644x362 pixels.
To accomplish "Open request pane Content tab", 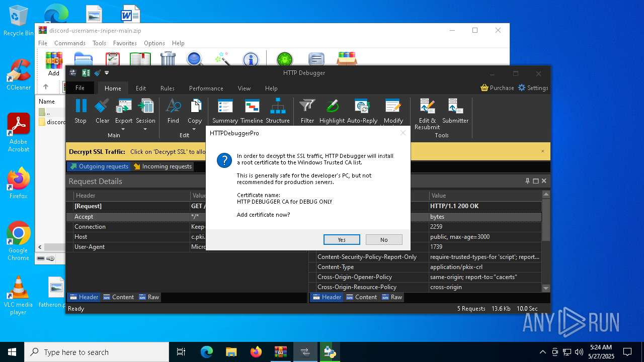I will coord(118,297).
